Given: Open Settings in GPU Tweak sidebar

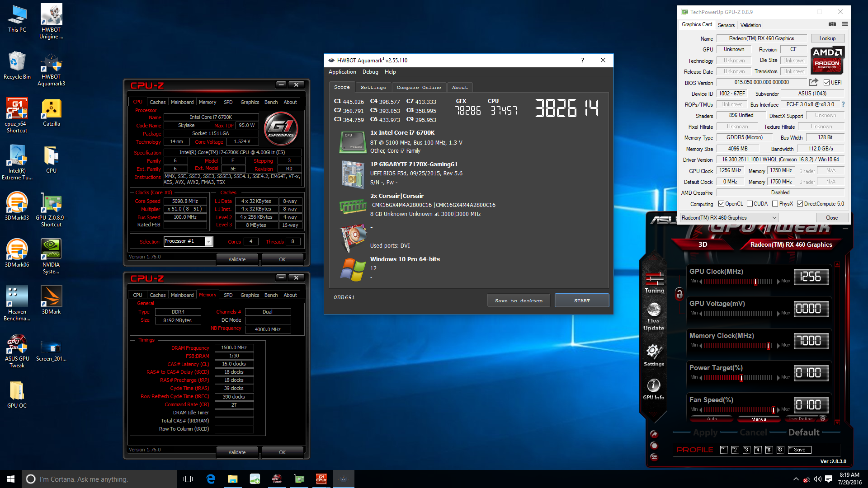Looking at the screenshot, I should coord(654,355).
